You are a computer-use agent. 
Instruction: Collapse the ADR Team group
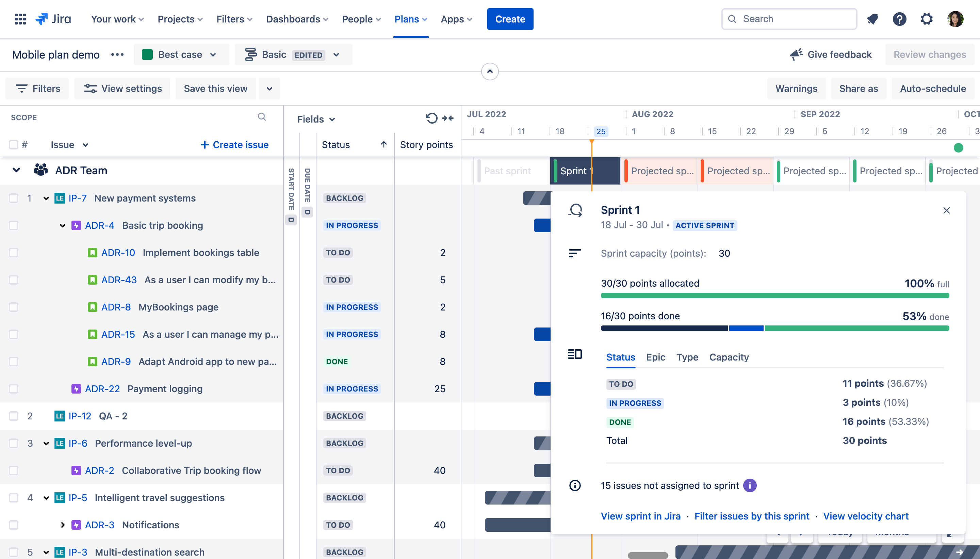pos(16,170)
